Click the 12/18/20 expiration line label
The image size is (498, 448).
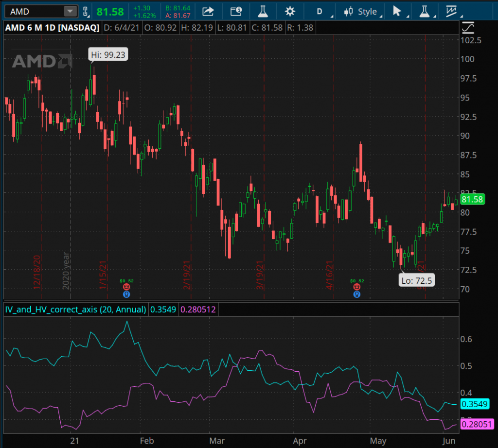coord(37,272)
